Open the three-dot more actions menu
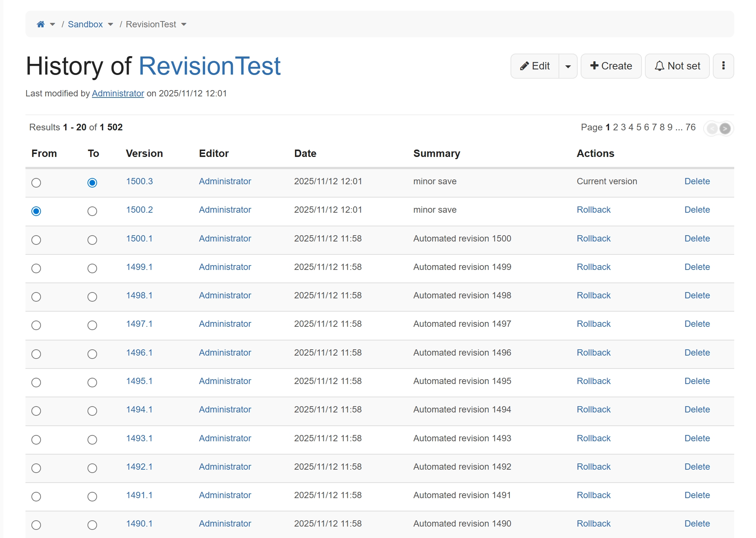Screen dimensions: 756x538 (x=723, y=66)
